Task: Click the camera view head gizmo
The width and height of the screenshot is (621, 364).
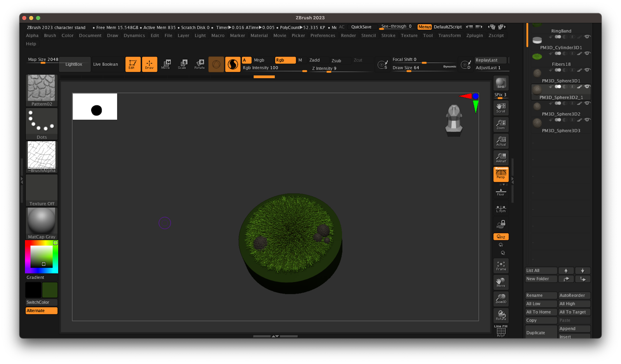Action: 454,121
